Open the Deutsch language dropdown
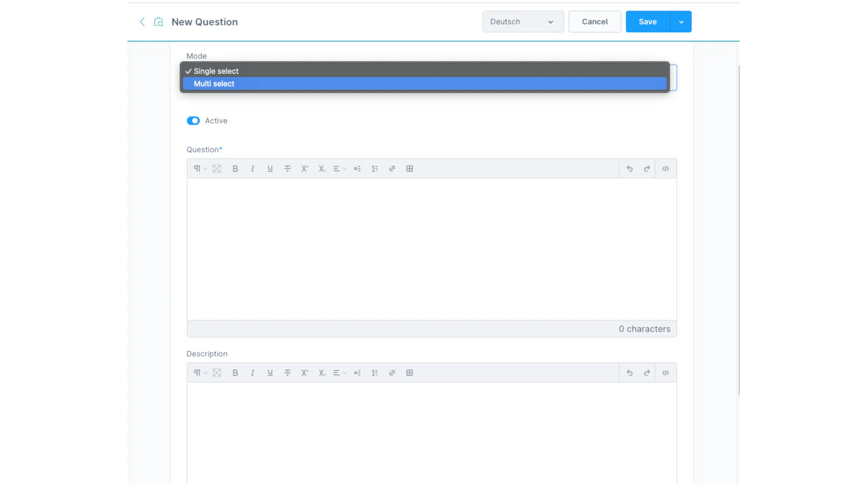 (x=522, y=21)
